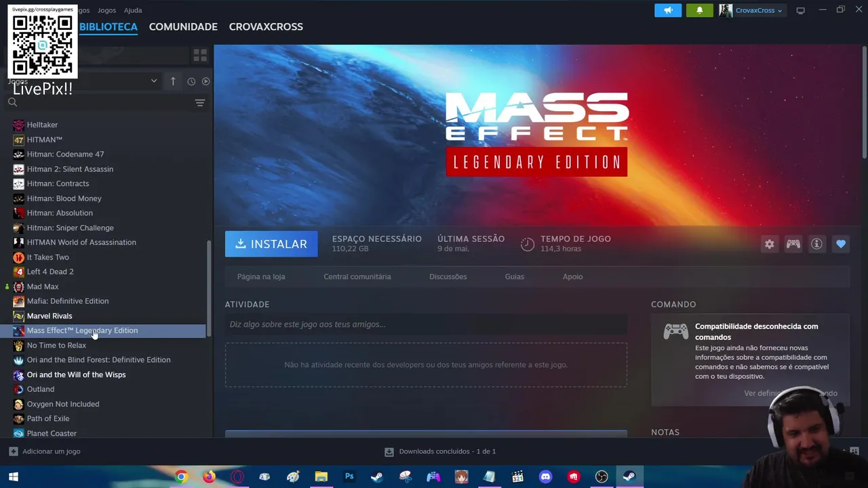Open notifications bell
Screen dimensions: 868x488
[x=699, y=10]
